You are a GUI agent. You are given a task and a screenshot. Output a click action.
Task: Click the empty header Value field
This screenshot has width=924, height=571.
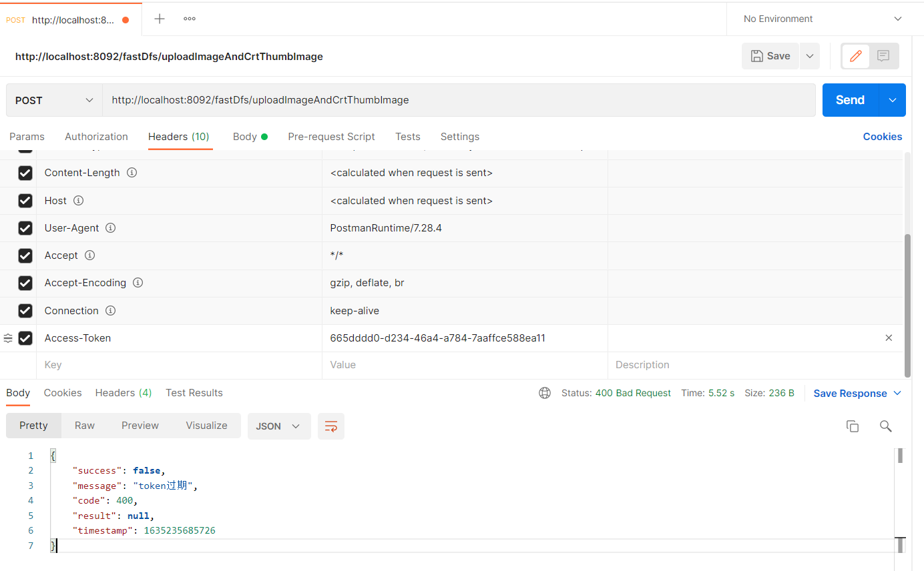(x=465, y=366)
